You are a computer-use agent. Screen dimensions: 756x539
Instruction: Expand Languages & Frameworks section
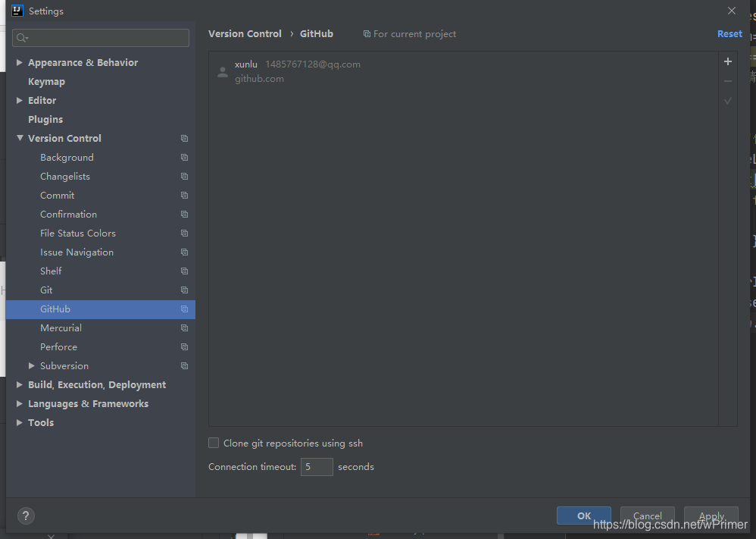[19, 403]
